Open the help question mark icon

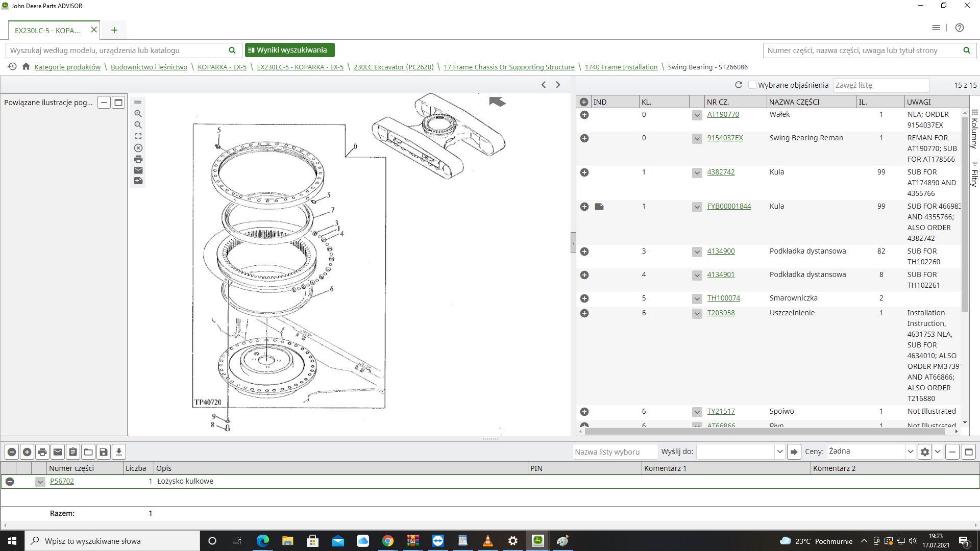click(x=960, y=28)
